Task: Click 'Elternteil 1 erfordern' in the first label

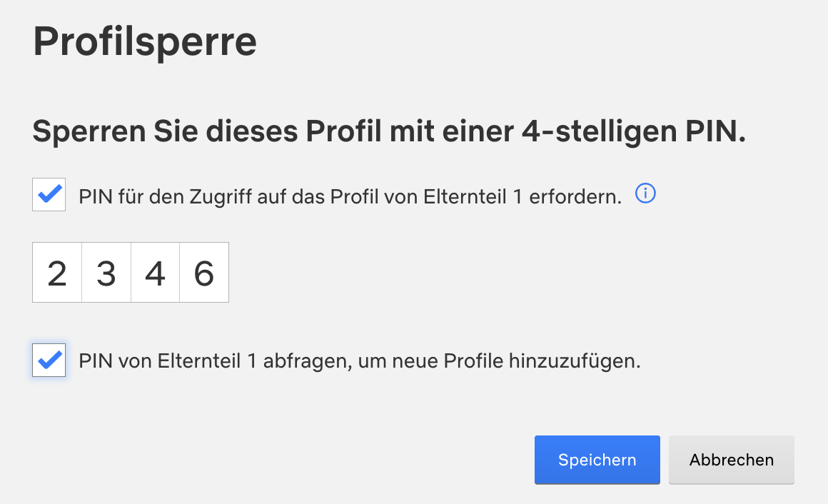Action: (522, 196)
